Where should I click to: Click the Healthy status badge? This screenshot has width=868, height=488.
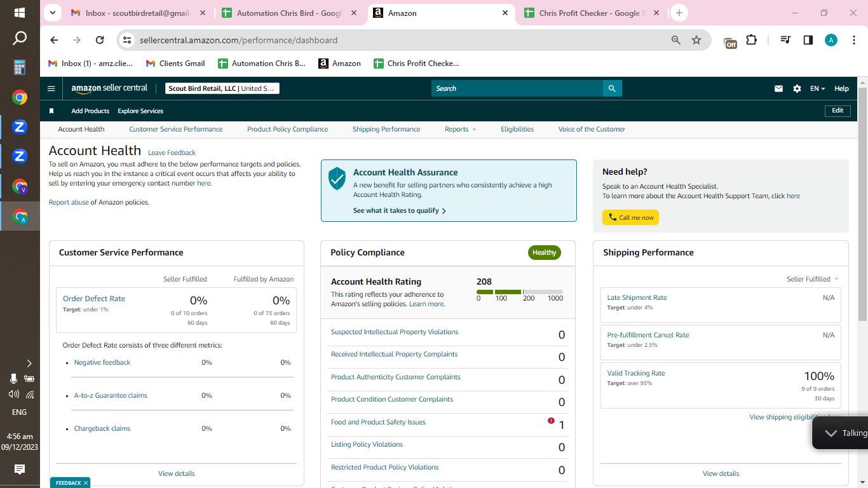(x=545, y=252)
